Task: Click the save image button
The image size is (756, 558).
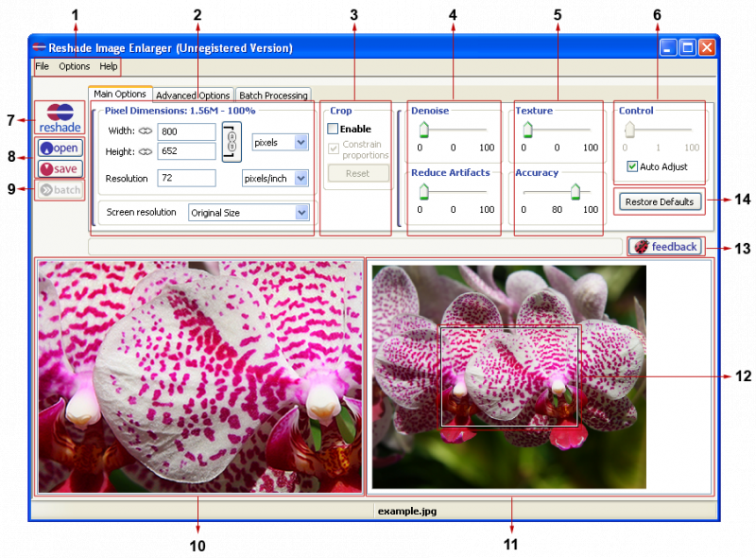Action: point(60,169)
